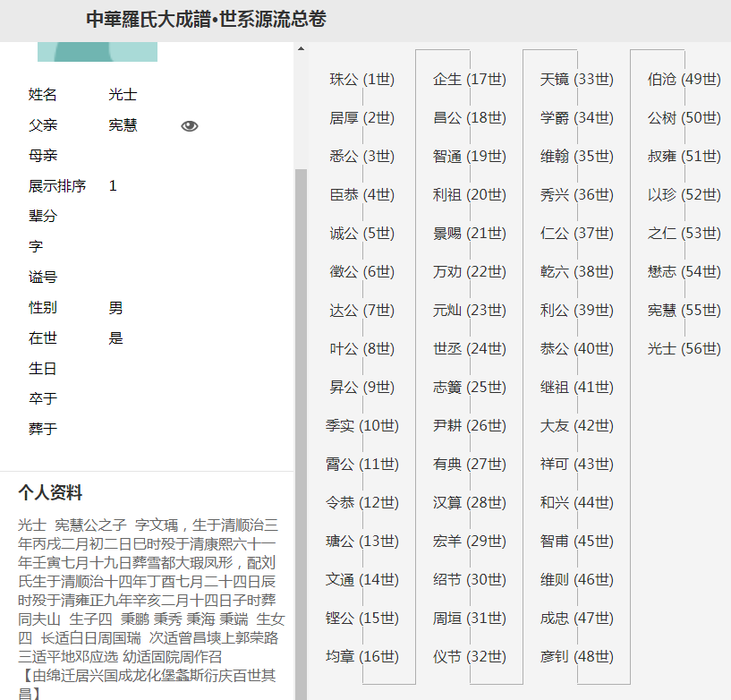
Task: Open 臣恭 (4世) entry
Action: point(362,195)
